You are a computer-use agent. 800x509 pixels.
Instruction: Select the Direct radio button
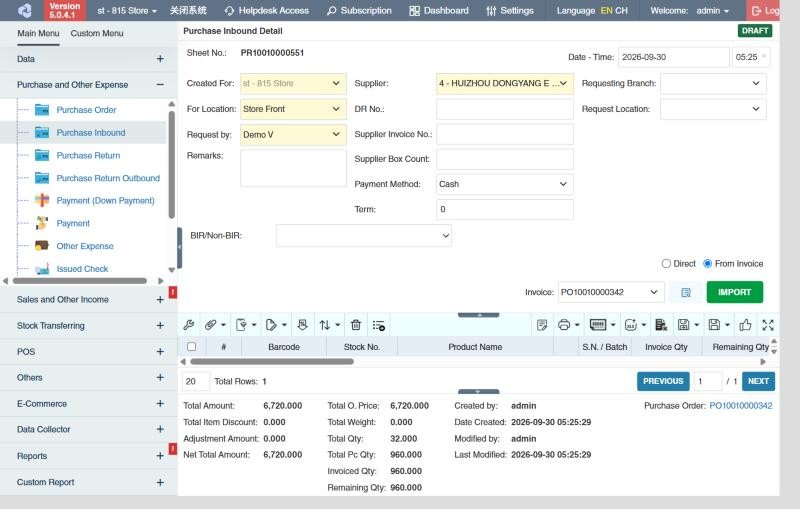[x=666, y=264]
